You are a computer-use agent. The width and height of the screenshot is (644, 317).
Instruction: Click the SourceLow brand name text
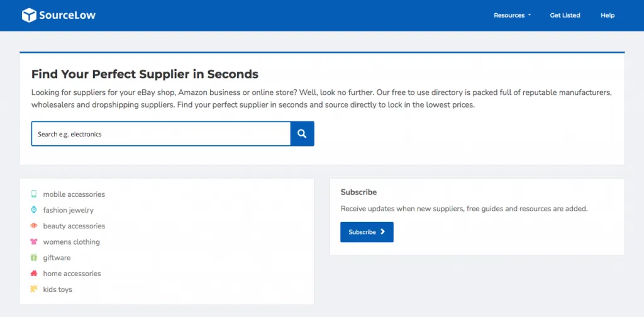coord(67,15)
